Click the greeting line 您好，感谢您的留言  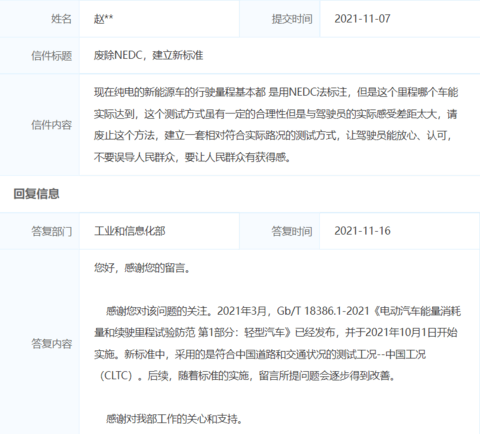pos(142,268)
